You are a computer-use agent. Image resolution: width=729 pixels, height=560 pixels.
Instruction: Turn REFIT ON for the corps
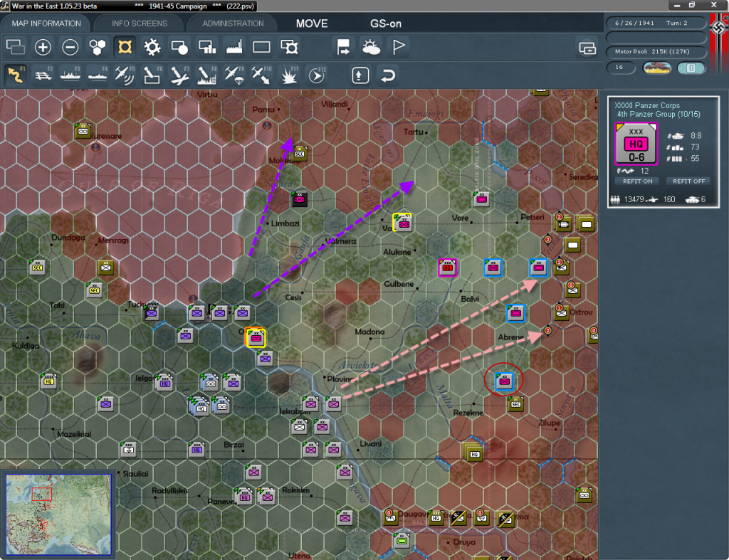click(x=637, y=181)
